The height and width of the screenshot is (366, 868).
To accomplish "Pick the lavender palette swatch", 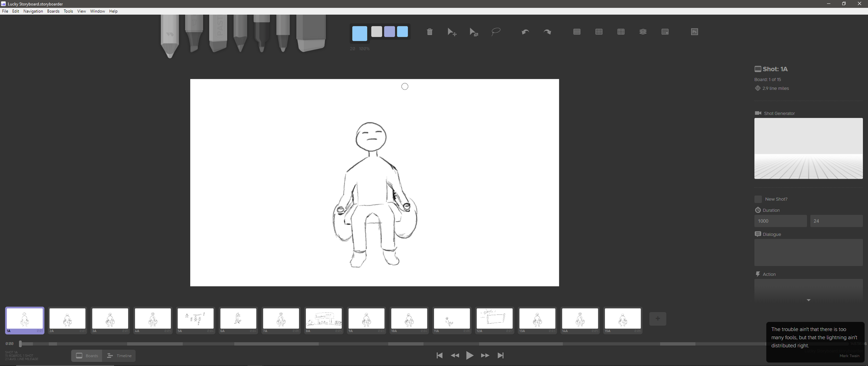I will pos(390,32).
